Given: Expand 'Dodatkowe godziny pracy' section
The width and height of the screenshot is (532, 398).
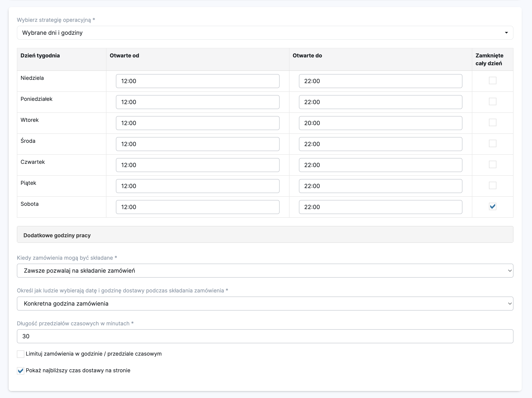Looking at the screenshot, I should pos(265,235).
